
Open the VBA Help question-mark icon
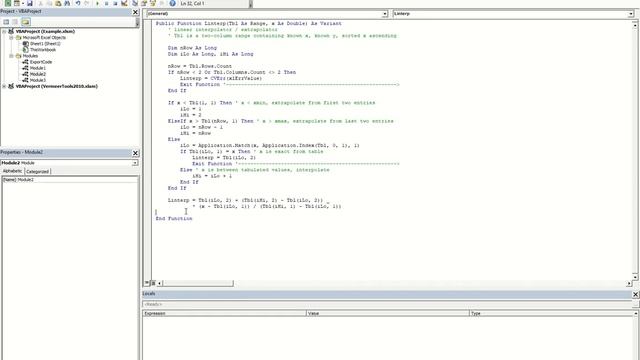click(x=172, y=3)
